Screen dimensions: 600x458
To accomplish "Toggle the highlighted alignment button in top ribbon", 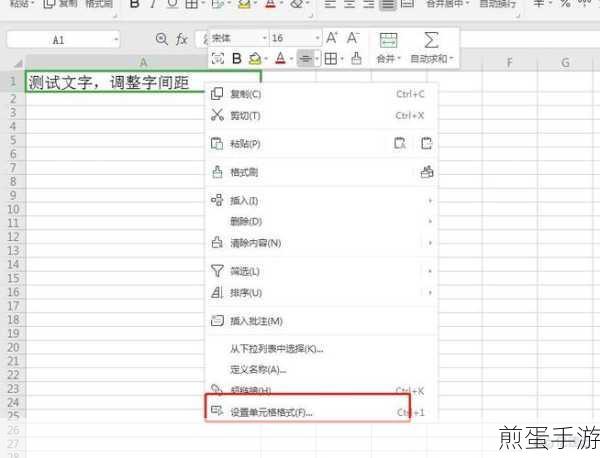I will pyautogui.click(x=388, y=4).
